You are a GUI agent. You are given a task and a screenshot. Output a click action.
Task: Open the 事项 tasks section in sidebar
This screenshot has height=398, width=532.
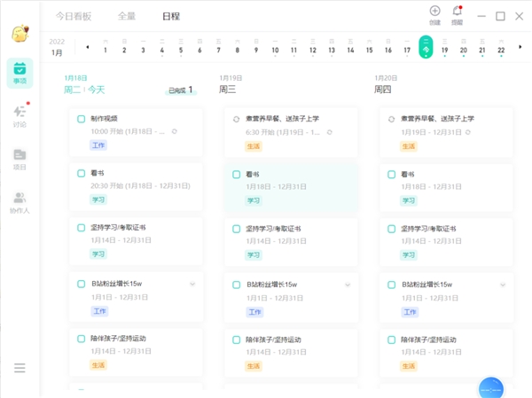(x=20, y=73)
